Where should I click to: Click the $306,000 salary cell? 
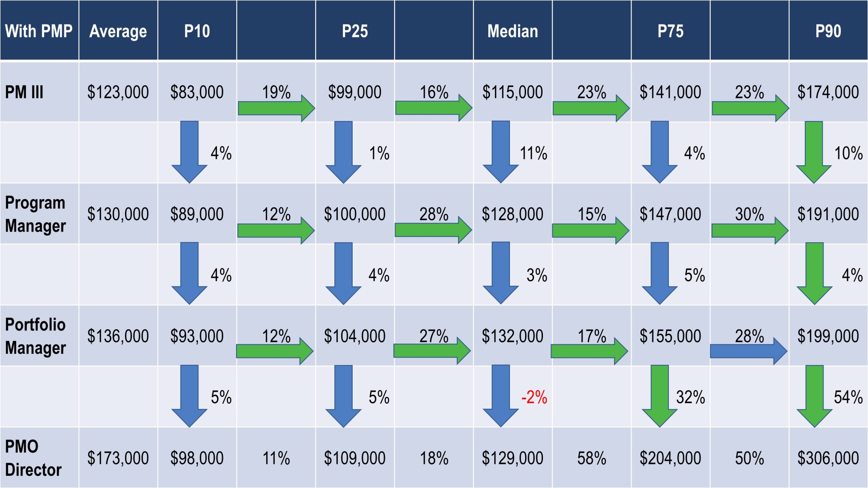pos(828,458)
